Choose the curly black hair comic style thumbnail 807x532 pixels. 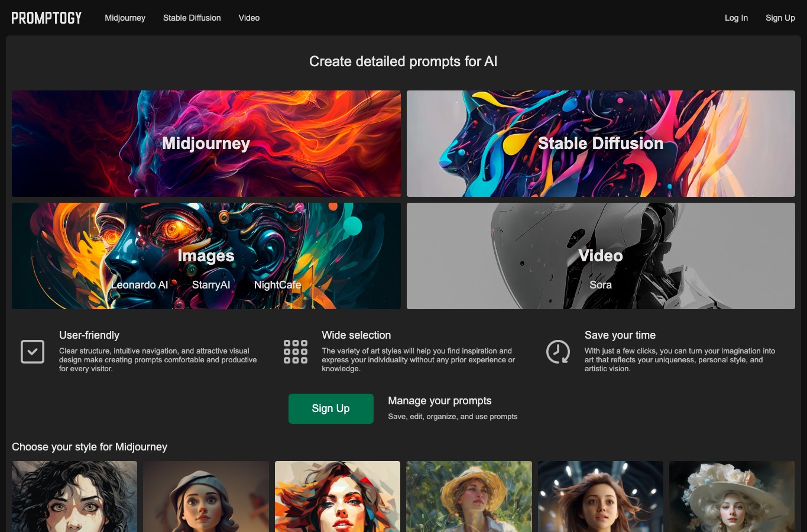coord(74,497)
